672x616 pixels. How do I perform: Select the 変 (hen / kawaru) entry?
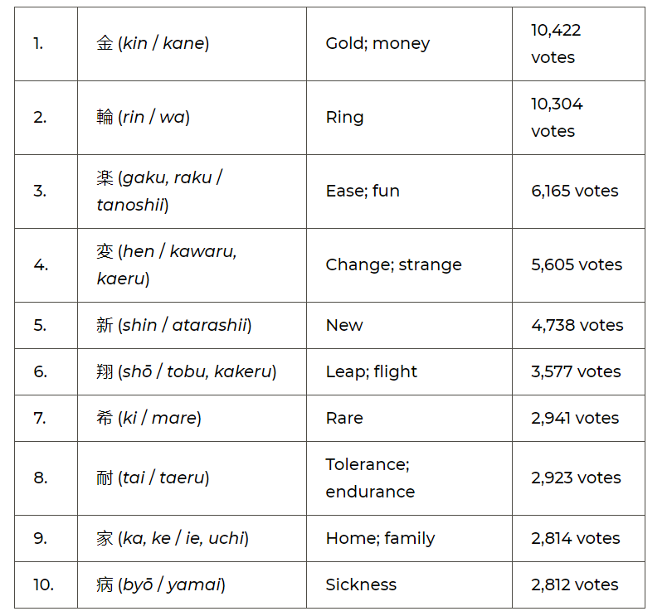tap(166, 264)
